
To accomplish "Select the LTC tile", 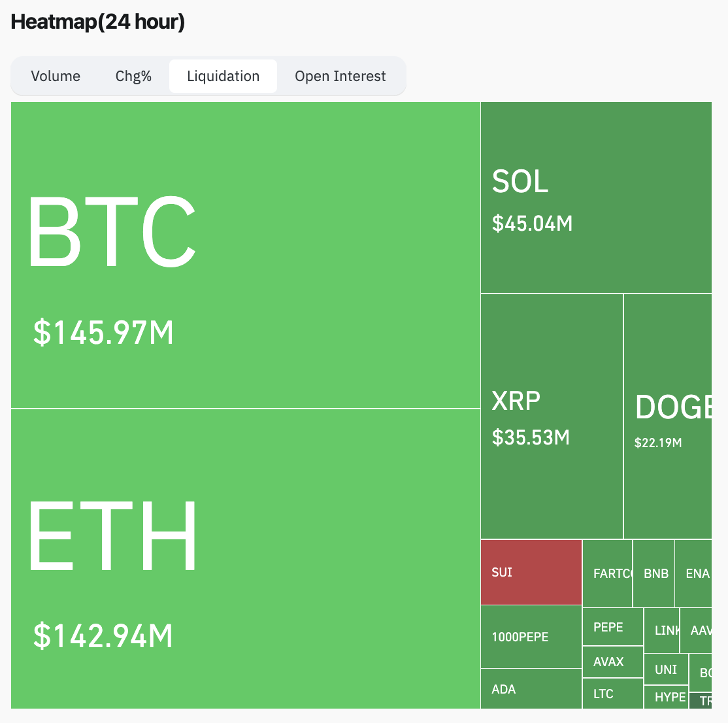I will [x=612, y=694].
